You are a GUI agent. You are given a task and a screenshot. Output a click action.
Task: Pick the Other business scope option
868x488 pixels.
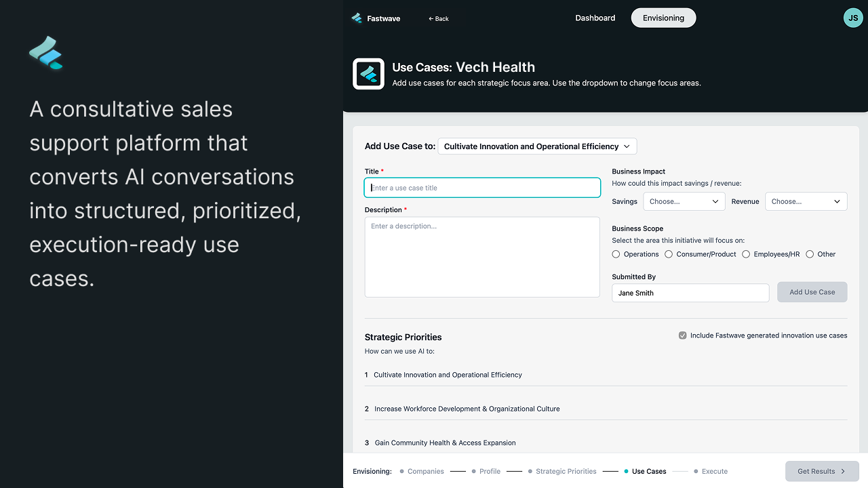[810, 254]
